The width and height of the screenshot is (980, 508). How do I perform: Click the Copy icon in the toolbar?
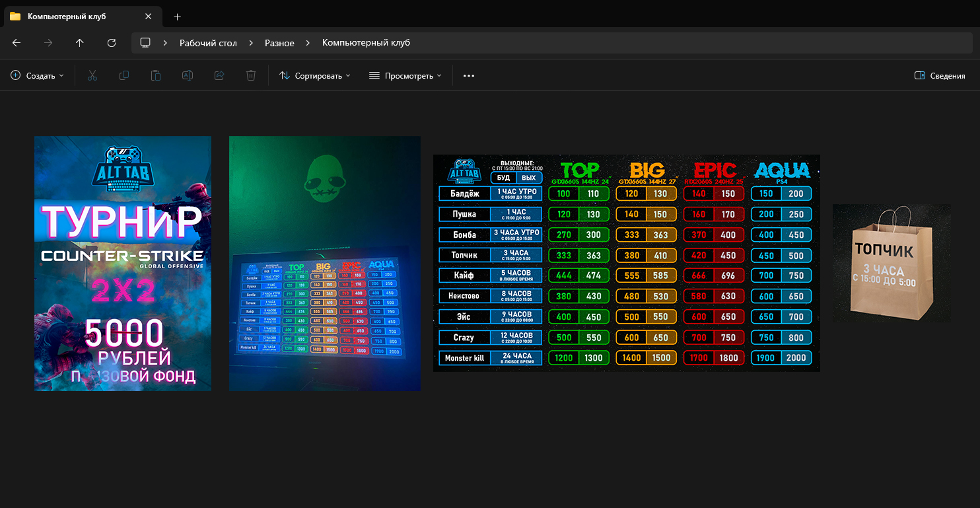pos(124,76)
